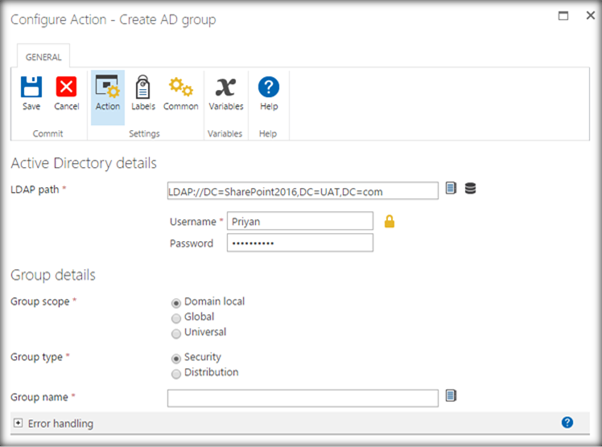Viewport: 602px width, 447px height.
Task: Click the red Cancel icon
Action: pyautogui.click(x=66, y=88)
